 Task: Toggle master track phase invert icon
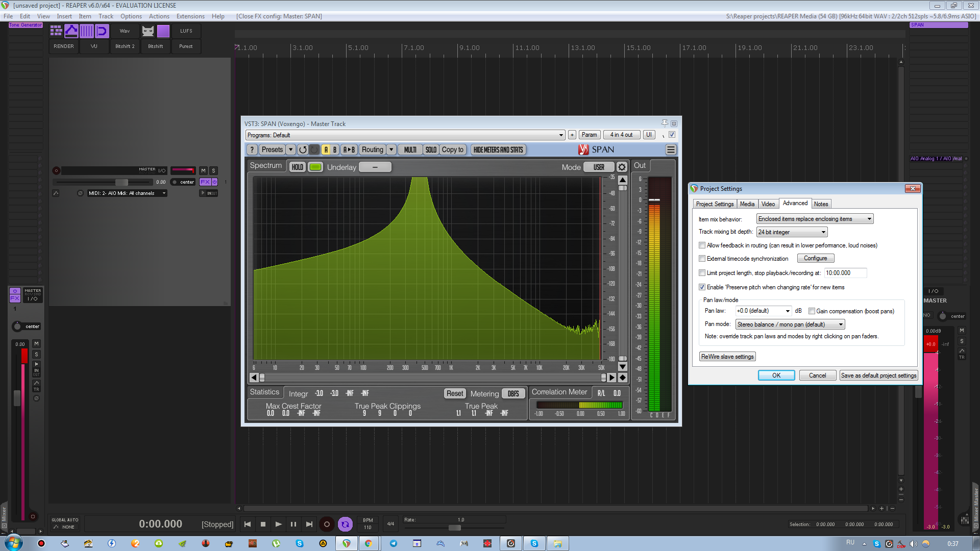(80, 193)
